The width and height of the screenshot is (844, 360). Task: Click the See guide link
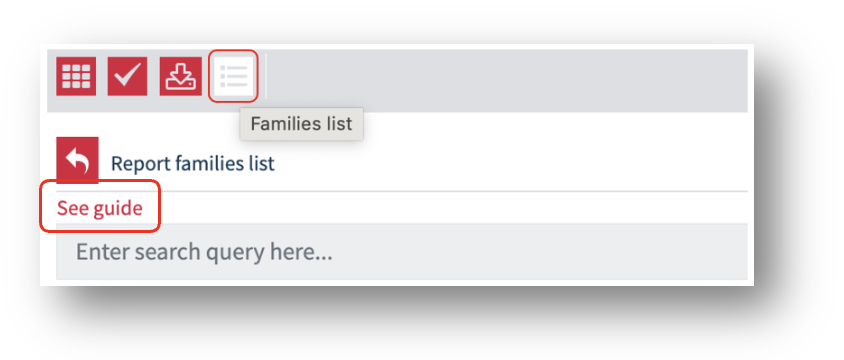[100, 208]
